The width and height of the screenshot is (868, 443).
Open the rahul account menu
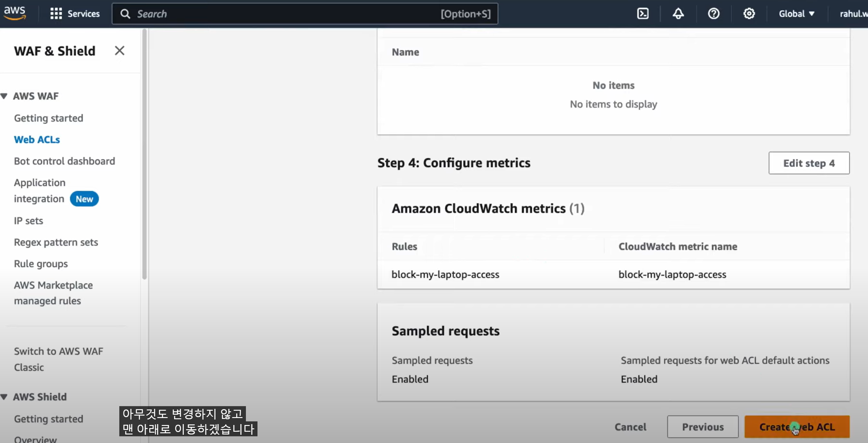853,14
